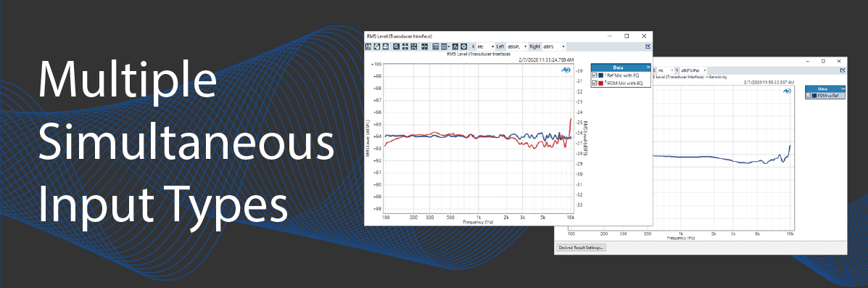Select the magnifier zoom tool icon
The height and width of the screenshot is (288, 868).
(397, 46)
